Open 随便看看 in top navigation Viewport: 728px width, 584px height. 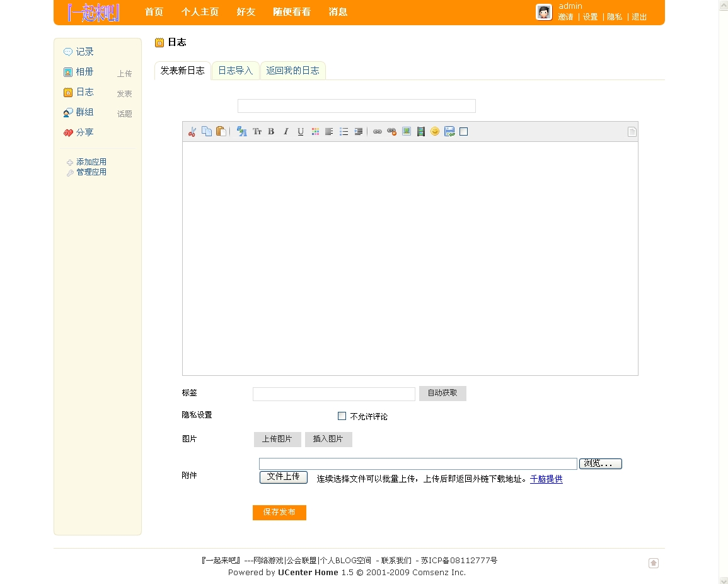tap(292, 11)
